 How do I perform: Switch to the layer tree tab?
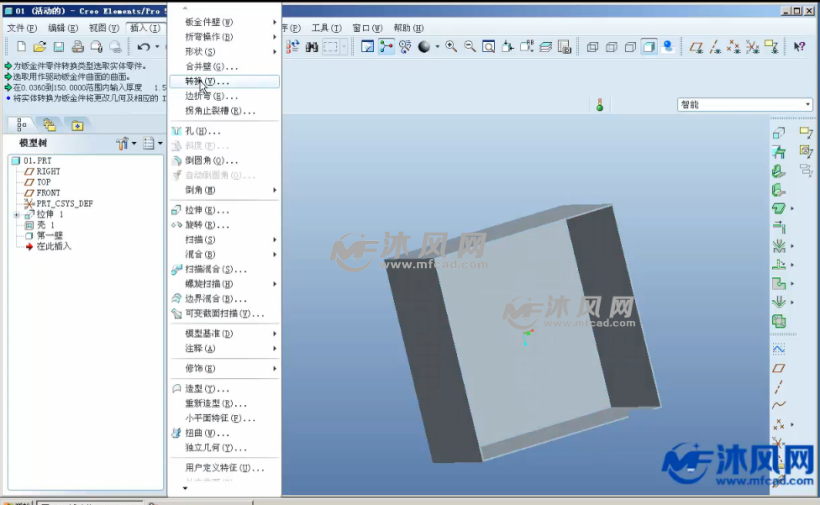click(49, 125)
